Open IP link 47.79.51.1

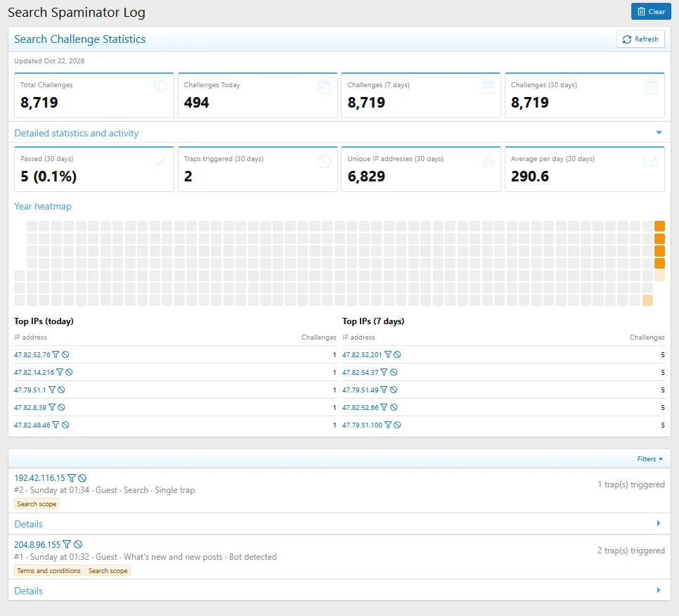[x=30, y=390]
